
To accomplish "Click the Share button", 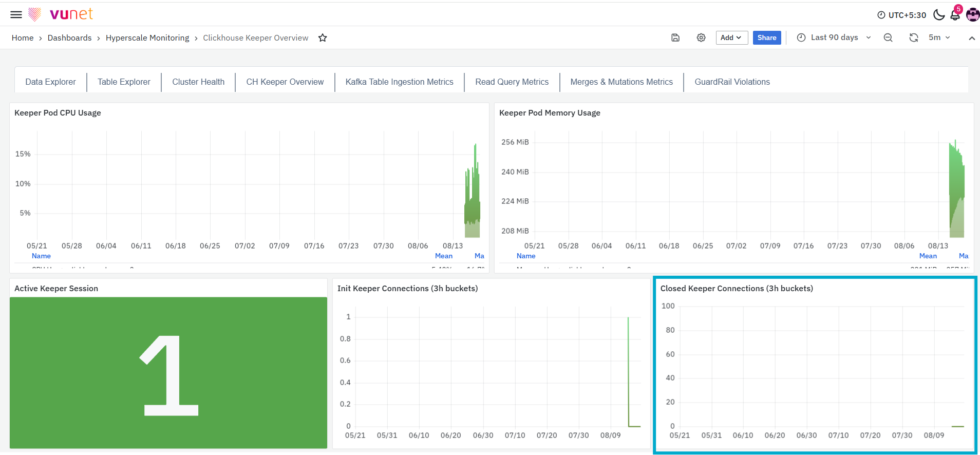I will [x=767, y=37].
